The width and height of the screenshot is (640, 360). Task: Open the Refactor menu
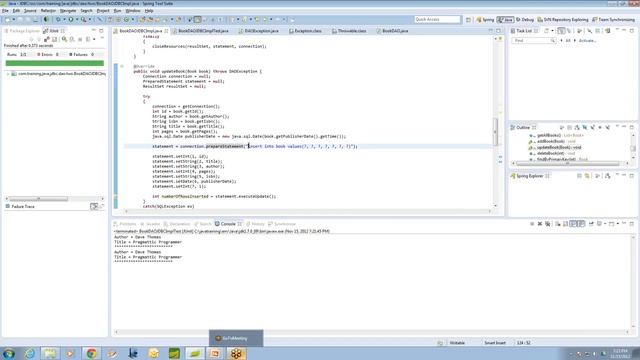pyautogui.click(x=48, y=11)
